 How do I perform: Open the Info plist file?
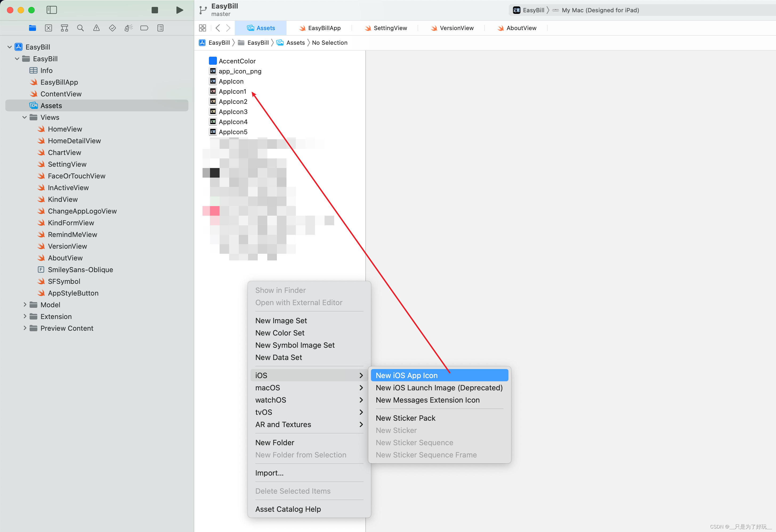[41, 70]
